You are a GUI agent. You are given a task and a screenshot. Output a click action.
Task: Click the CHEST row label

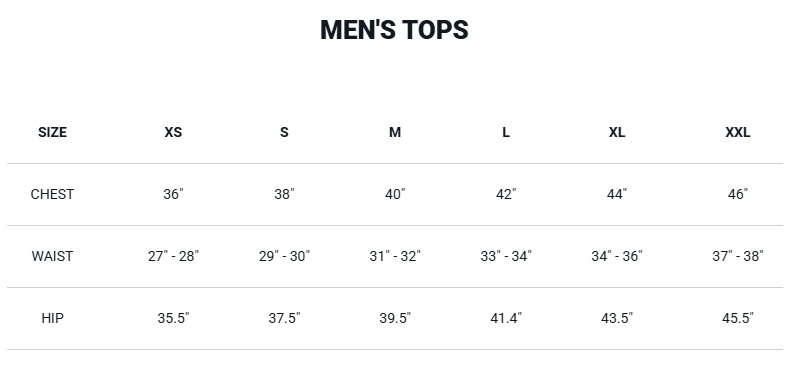click(x=52, y=194)
